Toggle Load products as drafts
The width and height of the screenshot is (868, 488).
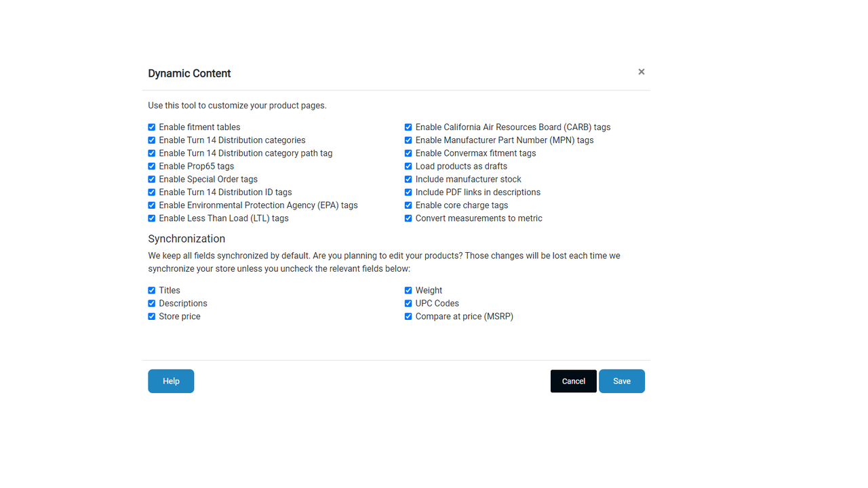[x=408, y=166]
